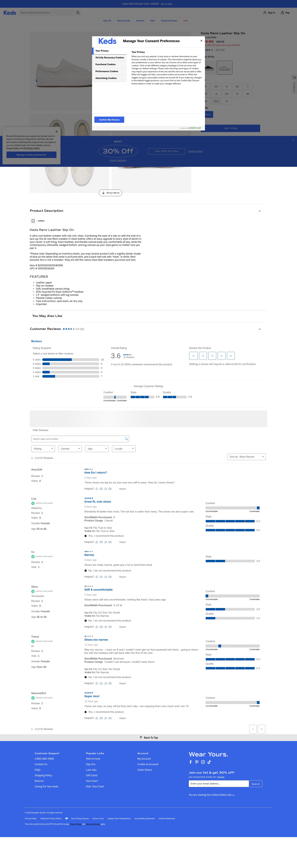Select the white shoe color swatch
This screenshot has width=297, height=868.
click(x=224, y=68)
